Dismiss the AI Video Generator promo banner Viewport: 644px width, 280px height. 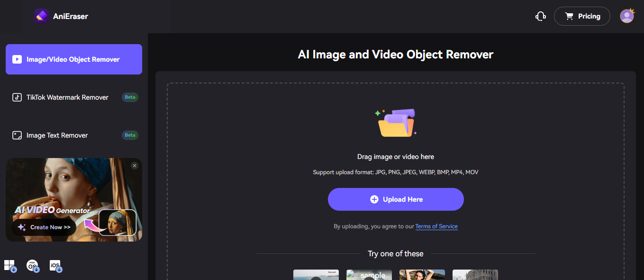click(x=135, y=166)
